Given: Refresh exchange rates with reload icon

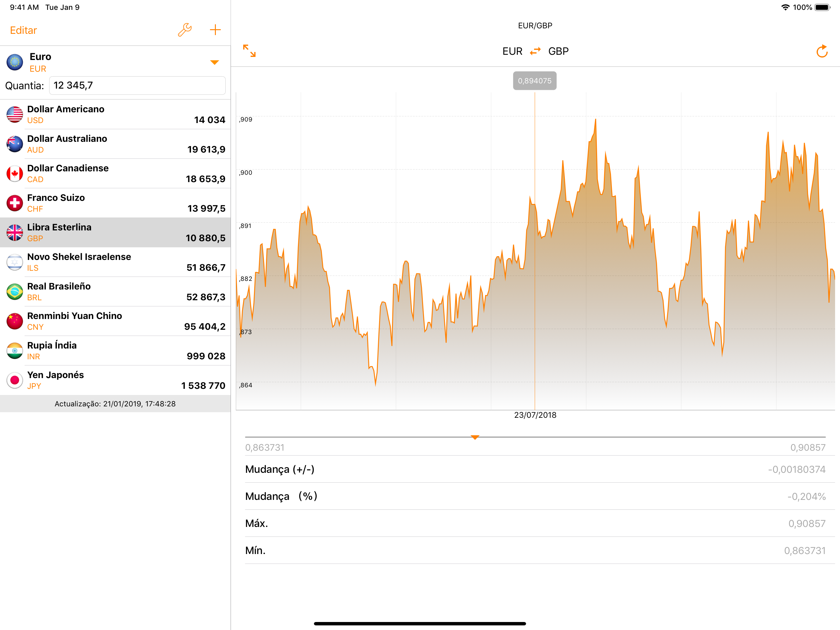Looking at the screenshot, I should [x=822, y=51].
